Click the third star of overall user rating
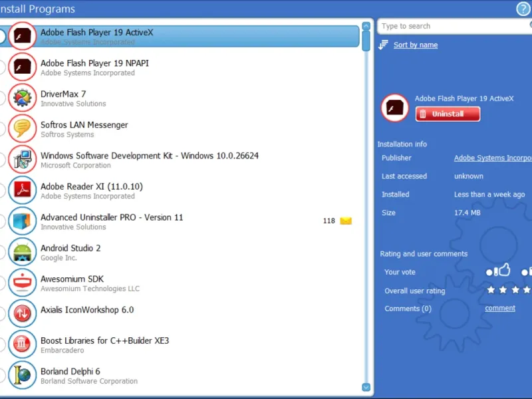The height and width of the screenshot is (399, 532). click(516, 290)
